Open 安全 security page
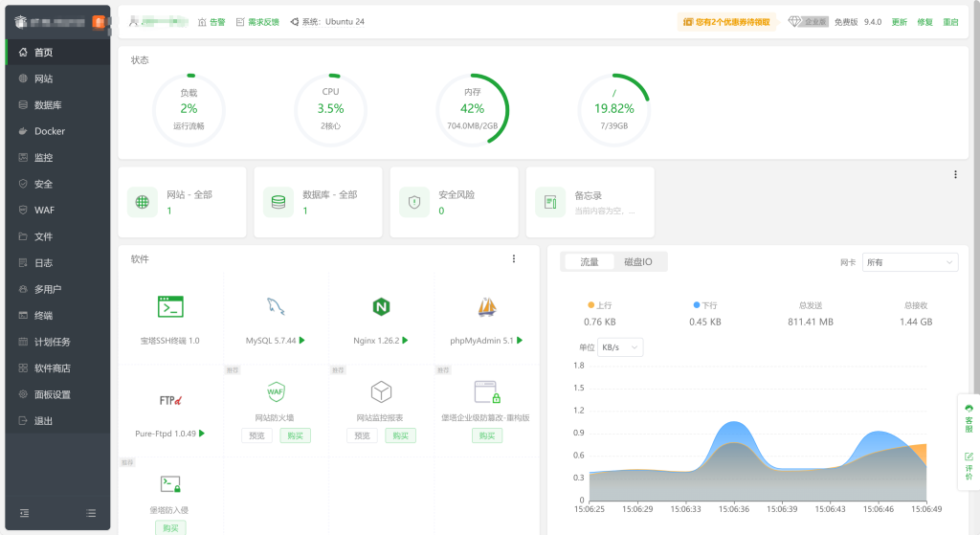The image size is (980, 535). [57, 184]
